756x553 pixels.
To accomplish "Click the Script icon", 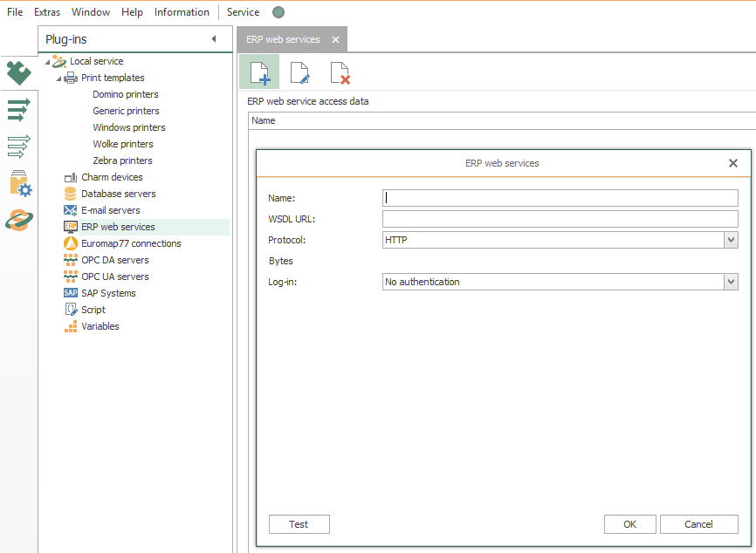I will pyautogui.click(x=71, y=310).
